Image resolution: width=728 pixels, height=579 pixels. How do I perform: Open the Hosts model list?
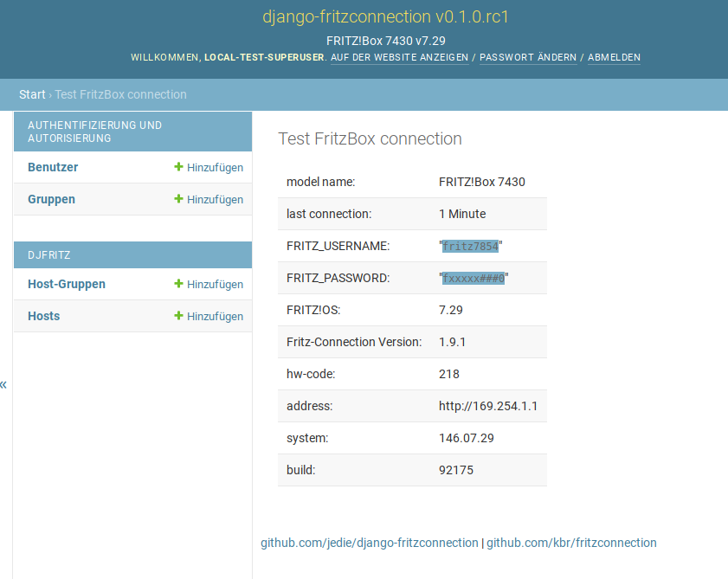pos(43,316)
